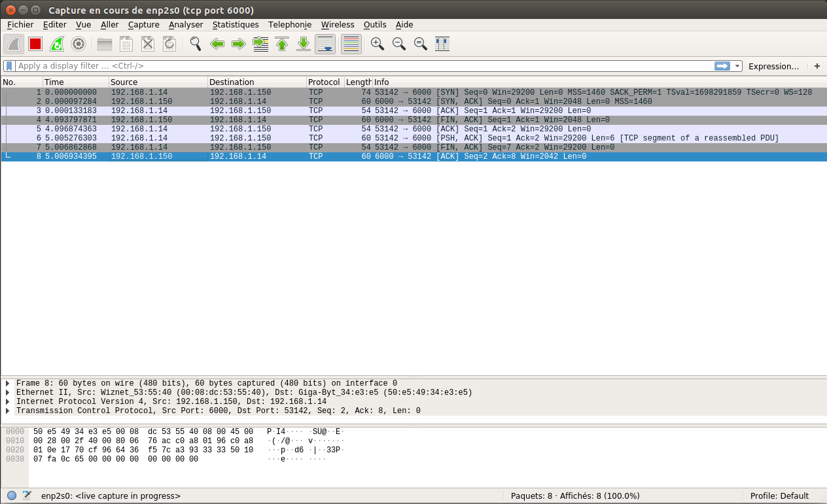
Task: Open the Editer menu
Action: (x=55, y=25)
